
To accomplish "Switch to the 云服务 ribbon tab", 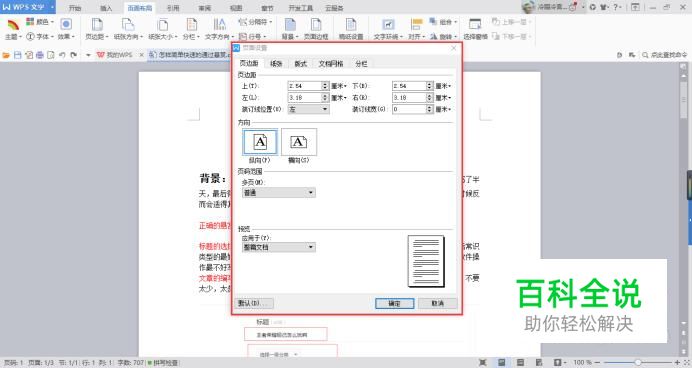I will [x=334, y=8].
